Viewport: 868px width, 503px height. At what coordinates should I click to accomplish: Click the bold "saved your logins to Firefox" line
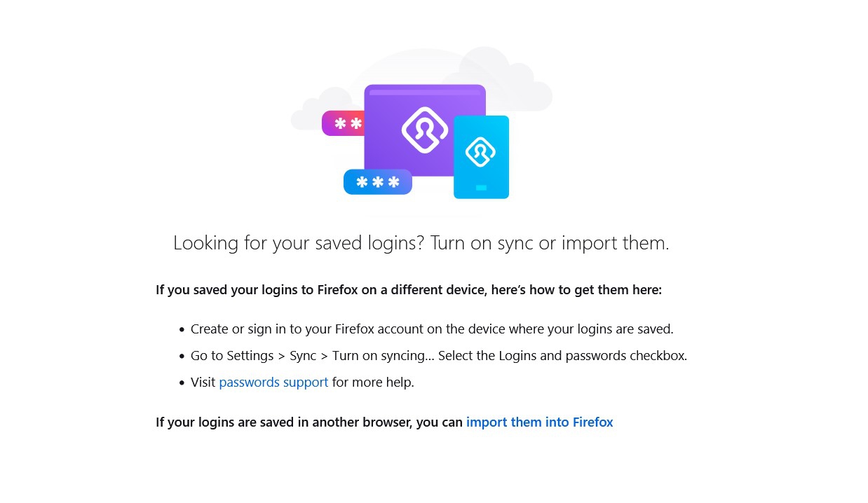pos(408,290)
